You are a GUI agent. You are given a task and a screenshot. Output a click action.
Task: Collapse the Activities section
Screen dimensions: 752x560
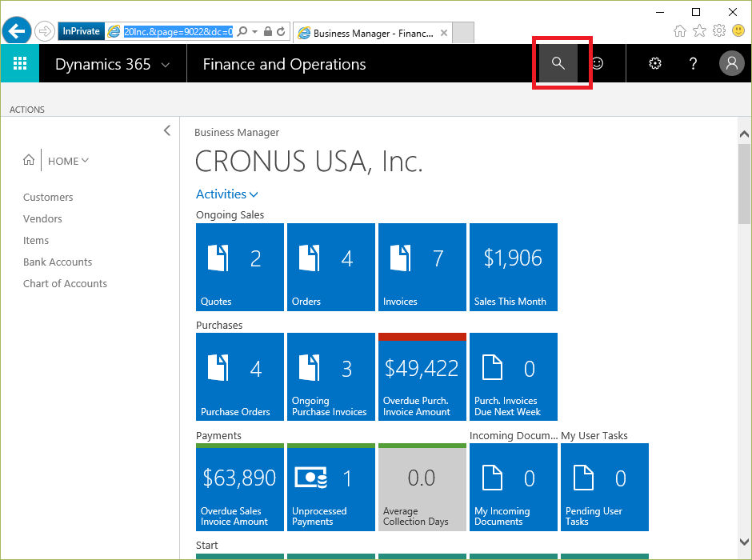[227, 194]
